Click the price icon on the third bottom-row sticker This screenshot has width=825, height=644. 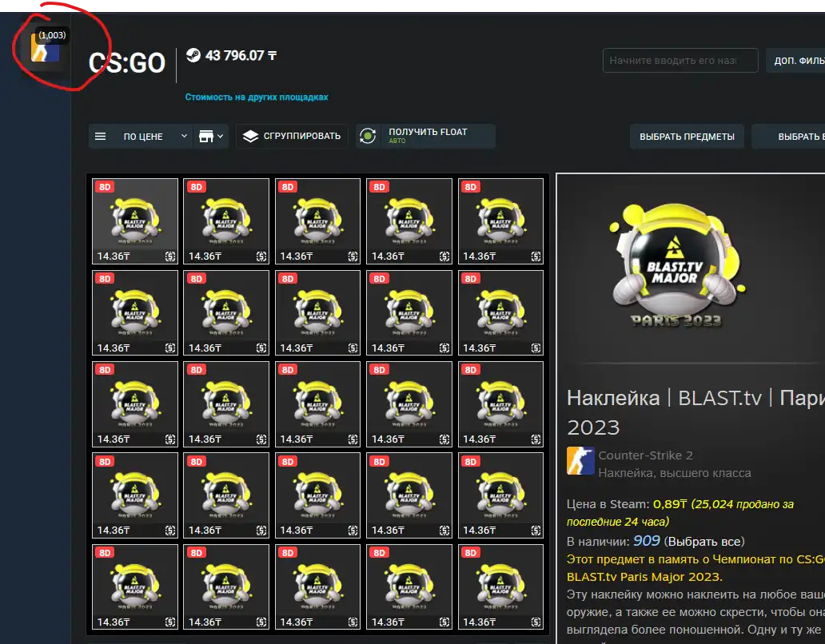point(353,622)
